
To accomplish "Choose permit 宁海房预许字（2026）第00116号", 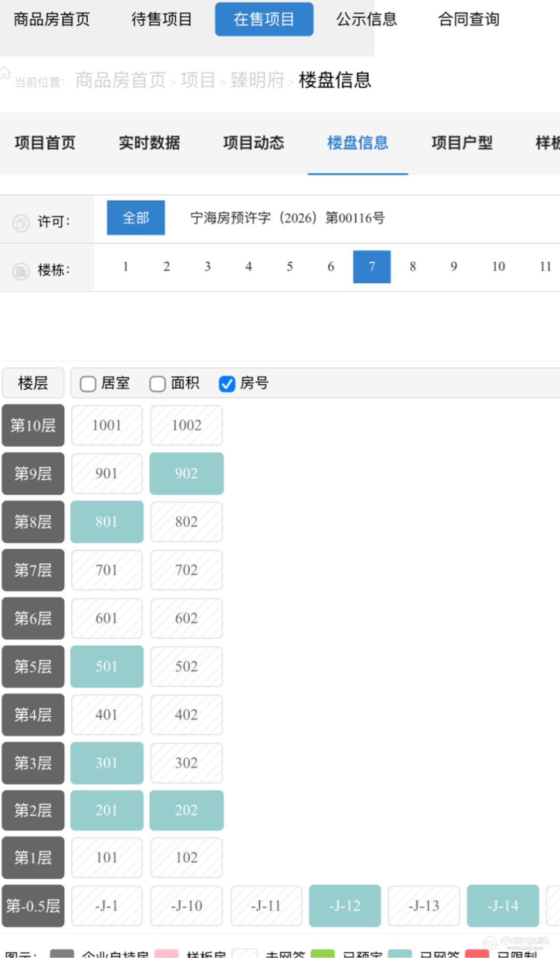I will 288,218.
